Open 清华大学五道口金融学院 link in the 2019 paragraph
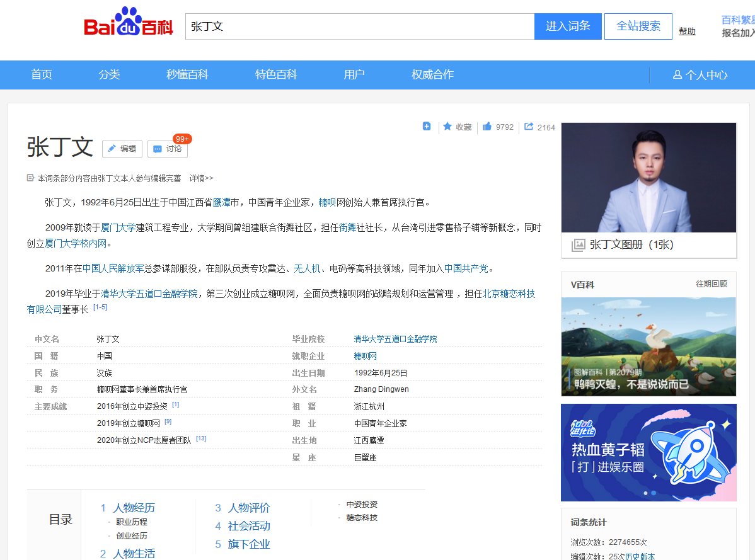This screenshot has width=755, height=560. pos(149,294)
